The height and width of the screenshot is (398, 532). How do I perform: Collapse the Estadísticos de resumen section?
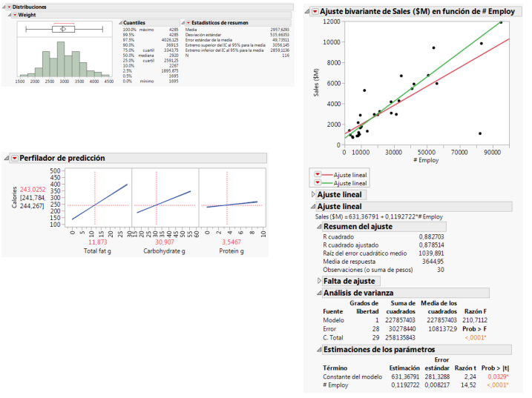[x=183, y=23]
